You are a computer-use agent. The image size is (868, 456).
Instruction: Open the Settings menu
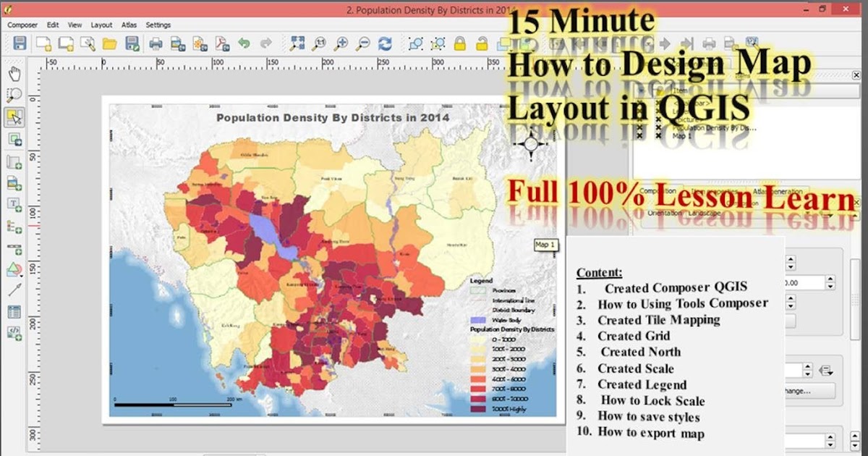pyautogui.click(x=158, y=25)
